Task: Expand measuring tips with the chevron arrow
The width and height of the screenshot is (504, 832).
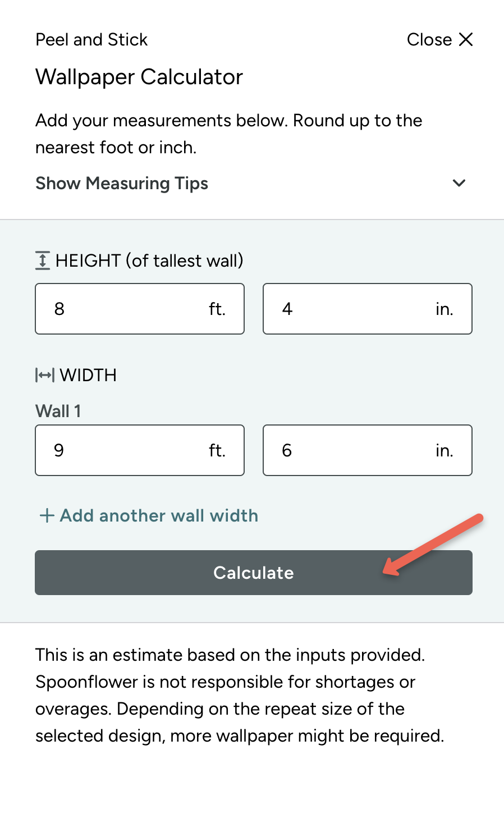Action: point(459,183)
